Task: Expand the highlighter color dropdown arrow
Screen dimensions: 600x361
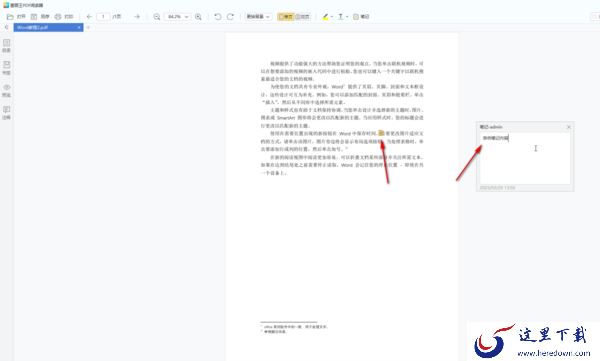Action: (x=332, y=16)
